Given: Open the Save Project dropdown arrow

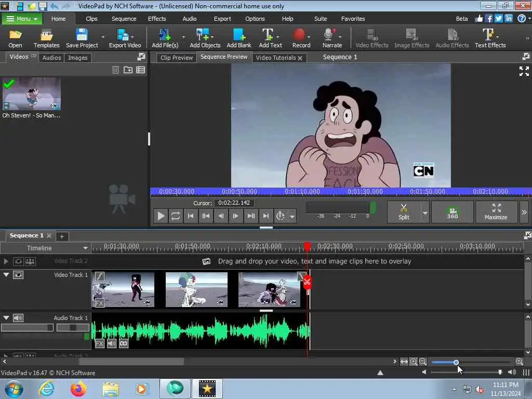Looking at the screenshot, I should 103,37.
